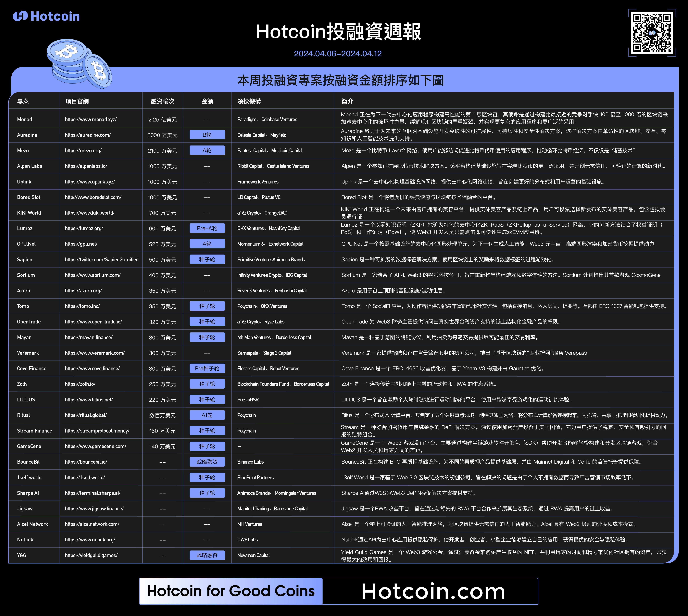Viewport: 688px width, 616px height.
Task: Select 'Pantera Capital、Multicoin Capital' cell
Action: 270,151
